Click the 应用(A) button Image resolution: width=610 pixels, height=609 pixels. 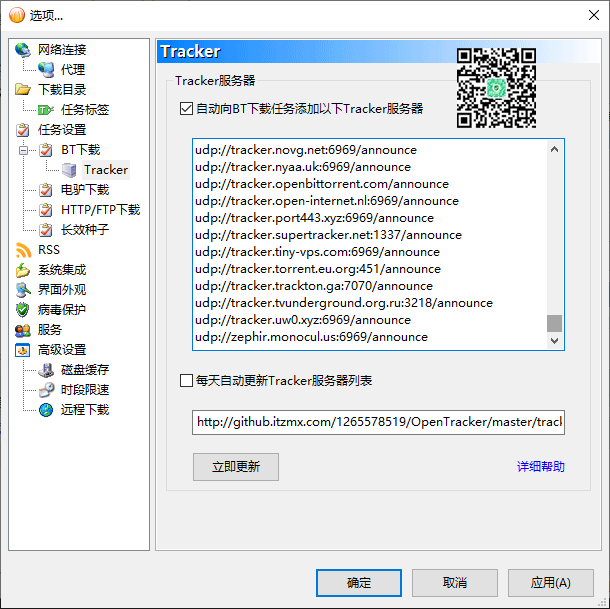click(550, 583)
